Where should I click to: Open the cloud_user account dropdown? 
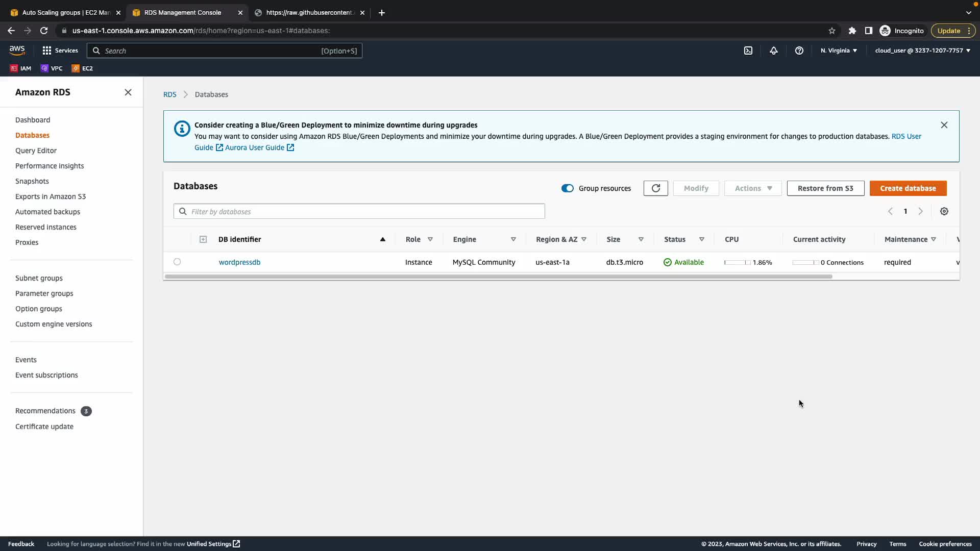tap(922, 51)
